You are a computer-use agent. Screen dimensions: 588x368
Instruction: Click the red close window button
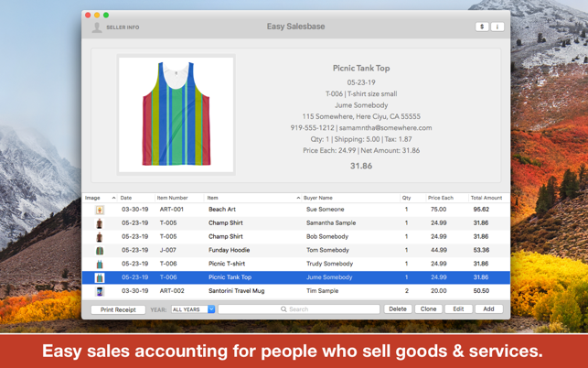tap(88, 15)
